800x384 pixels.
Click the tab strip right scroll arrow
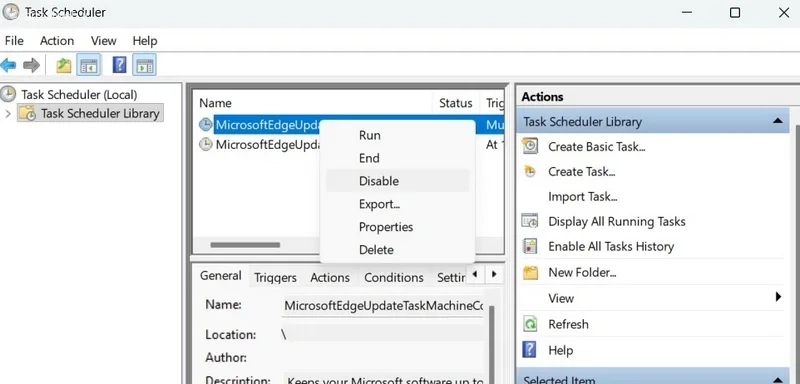[x=494, y=274]
